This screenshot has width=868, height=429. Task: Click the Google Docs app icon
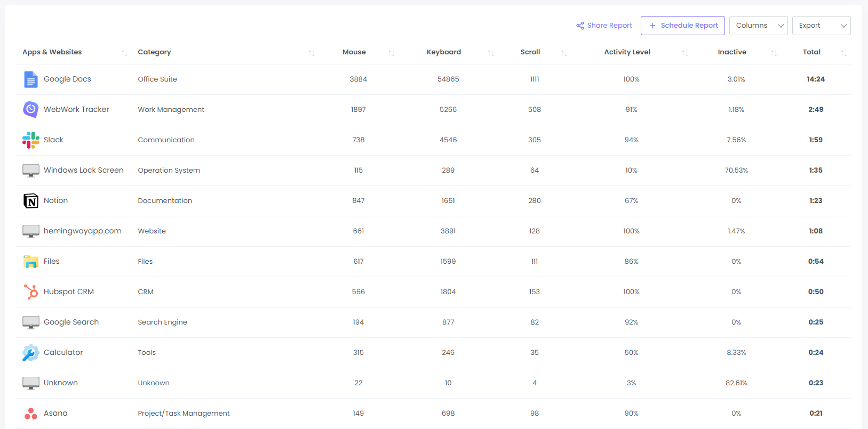pos(31,79)
